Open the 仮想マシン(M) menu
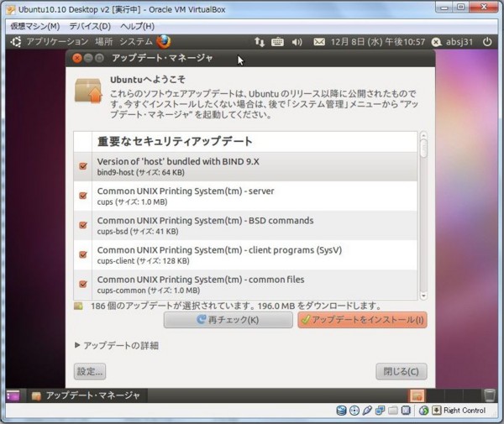Viewport: 504px width, 424px height. tap(35, 26)
